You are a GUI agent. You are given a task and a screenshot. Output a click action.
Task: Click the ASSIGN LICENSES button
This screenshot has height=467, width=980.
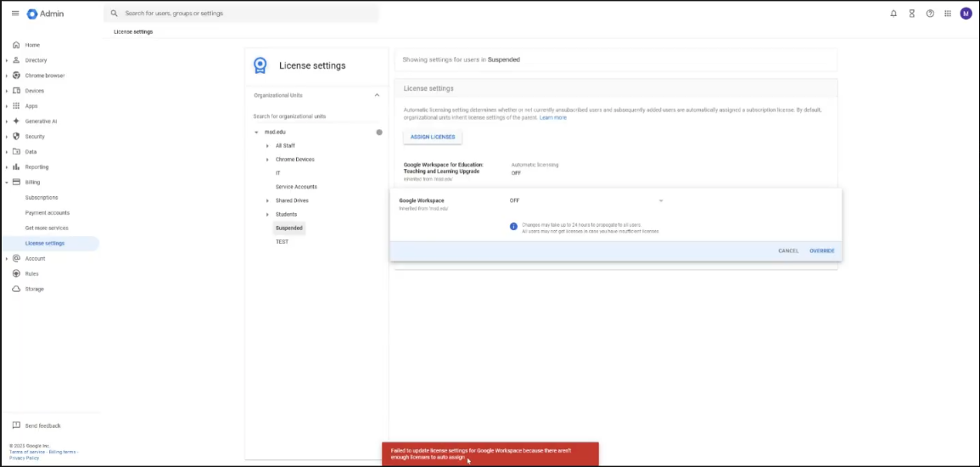(433, 137)
